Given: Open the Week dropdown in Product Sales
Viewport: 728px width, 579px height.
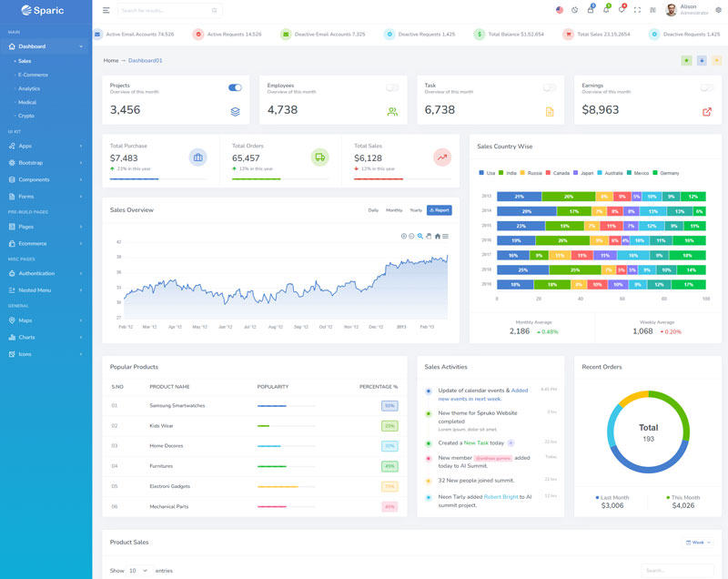Looking at the screenshot, I should [x=698, y=543].
